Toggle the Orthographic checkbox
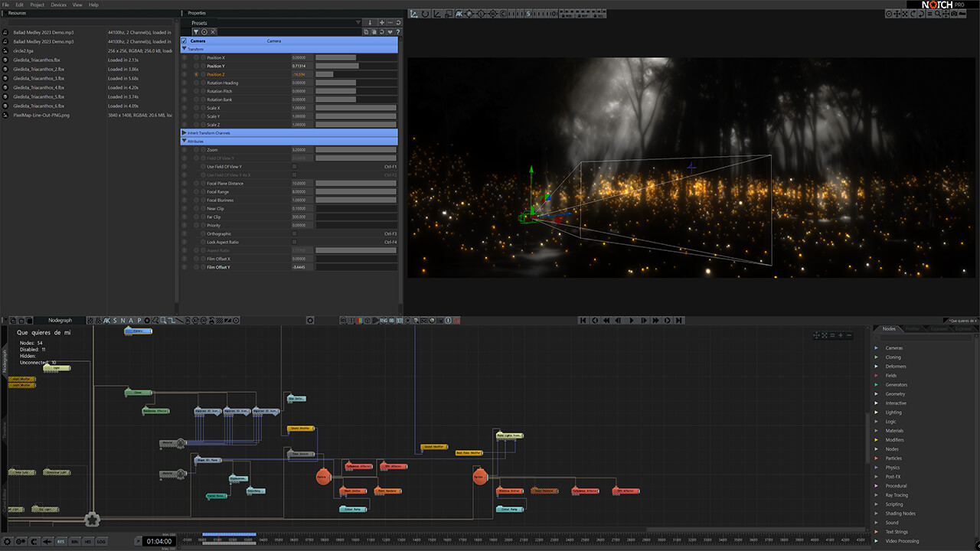This screenshot has height=551, width=980. [294, 233]
